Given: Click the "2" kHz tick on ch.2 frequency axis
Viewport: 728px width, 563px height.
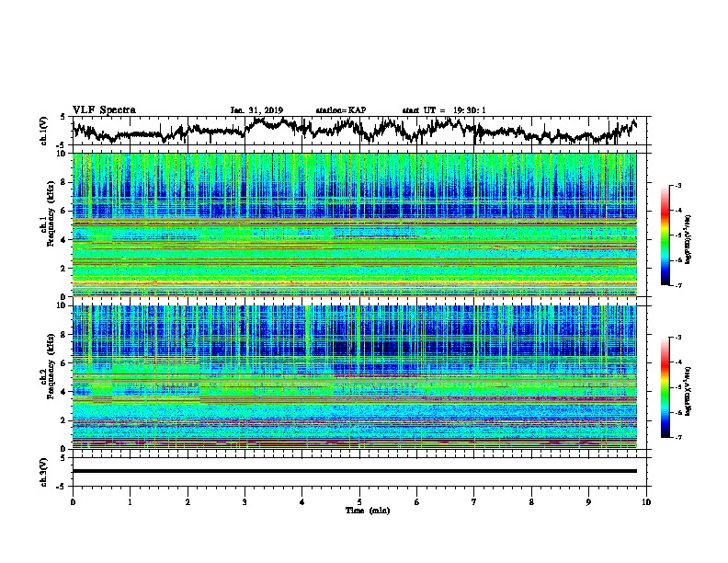Looking at the screenshot, I should coord(63,420).
